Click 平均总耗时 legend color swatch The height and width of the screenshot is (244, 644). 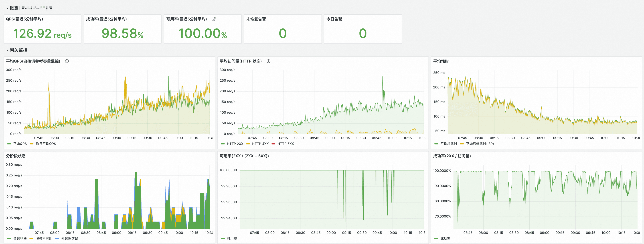pyautogui.click(x=436, y=144)
